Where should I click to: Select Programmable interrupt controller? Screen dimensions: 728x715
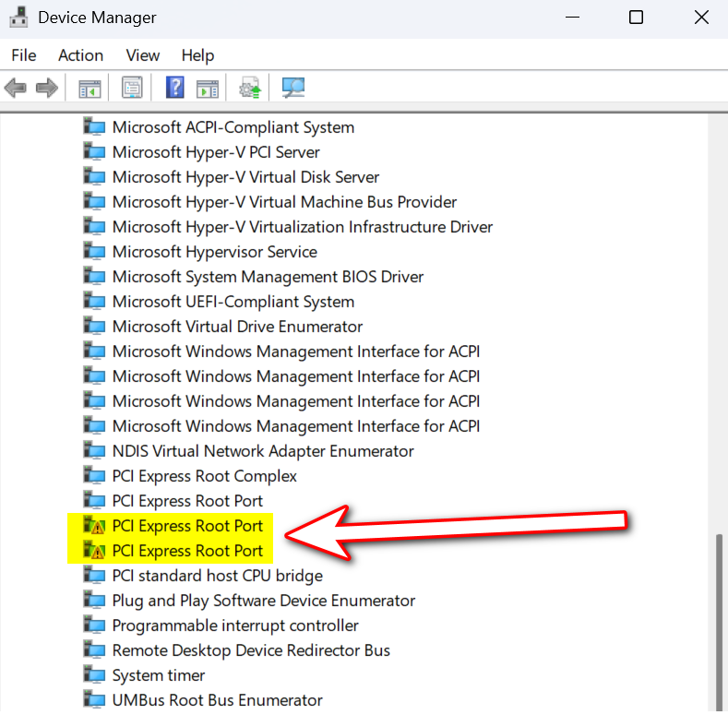tap(235, 625)
